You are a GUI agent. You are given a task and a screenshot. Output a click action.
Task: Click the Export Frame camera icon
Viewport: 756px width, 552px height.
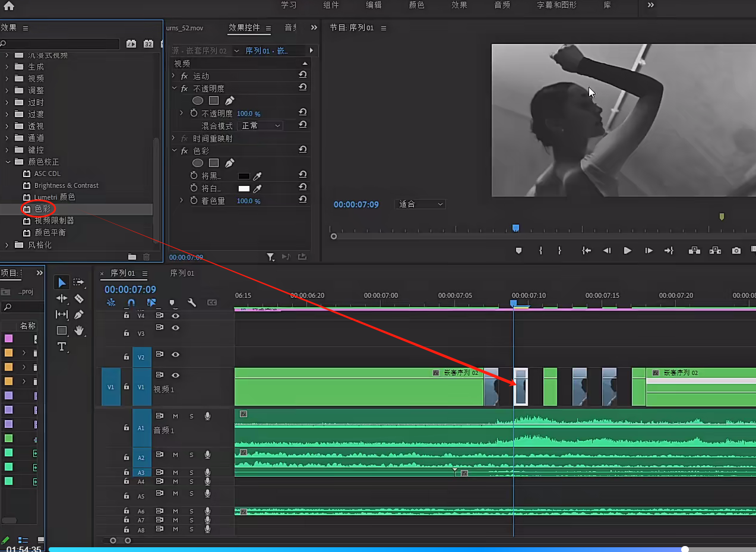pyautogui.click(x=736, y=251)
